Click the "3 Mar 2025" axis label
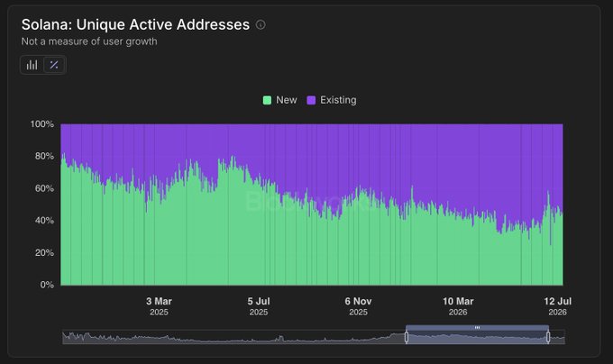 (x=160, y=306)
